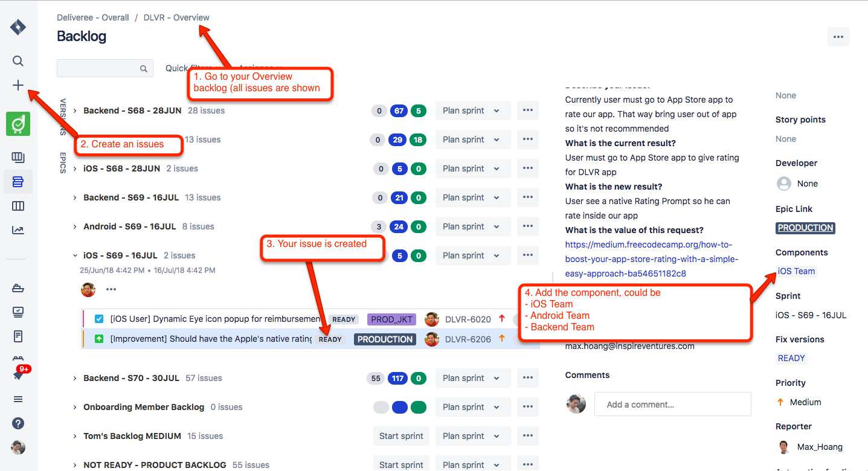Open the Reports chart icon in the sidebar
The image size is (868, 471).
click(18, 230)
